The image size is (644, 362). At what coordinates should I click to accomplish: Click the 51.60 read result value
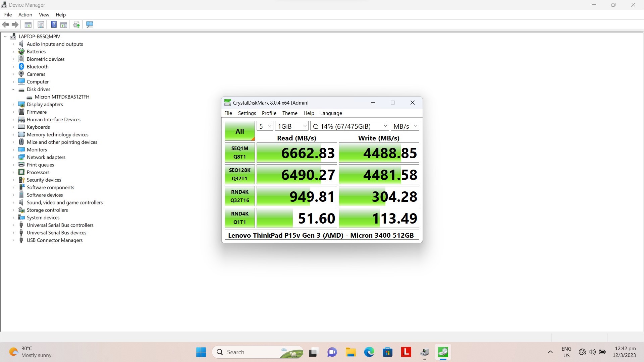(297, 218)
